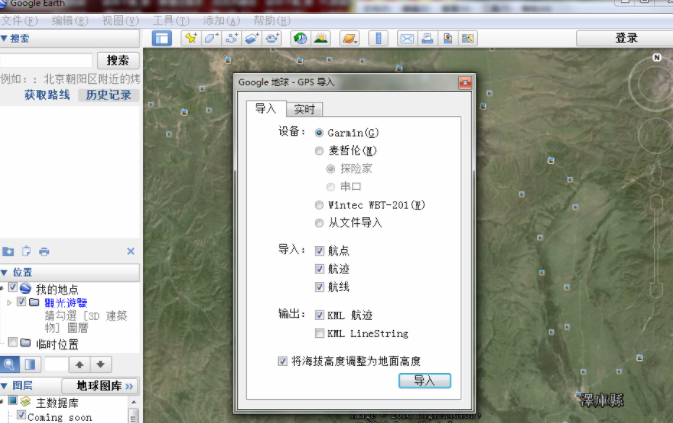Open the 历史记录 link
673x423 pixels.
point(109,95)
